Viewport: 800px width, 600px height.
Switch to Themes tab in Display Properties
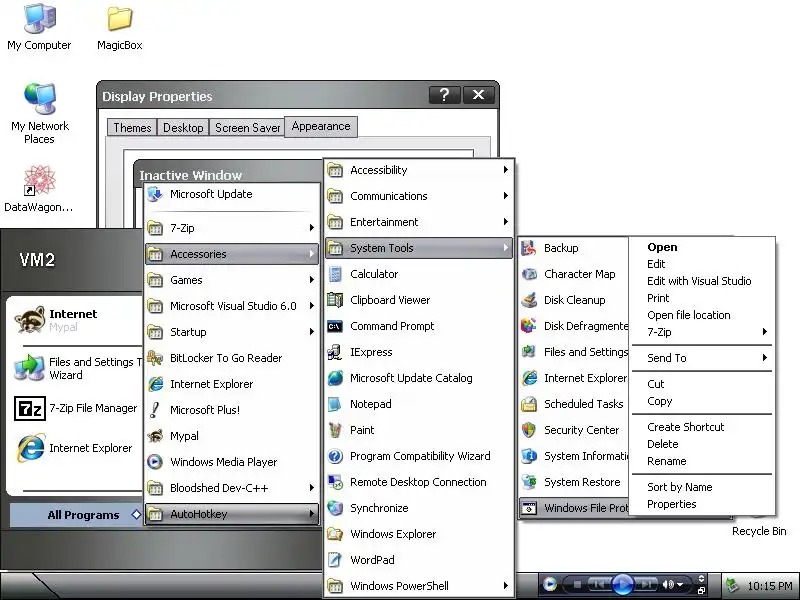click(x=132, y=128)
